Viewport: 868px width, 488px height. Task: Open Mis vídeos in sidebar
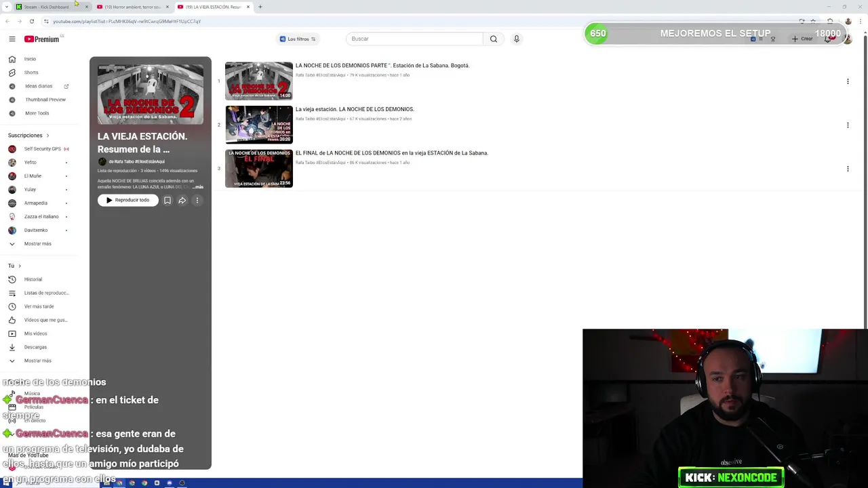[35, 333]
